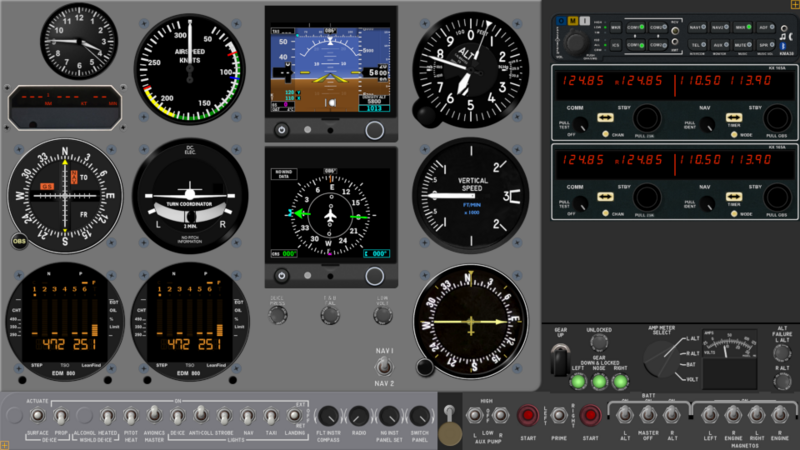Toggle the L ALT alternator switch

[x=624, y=415]
